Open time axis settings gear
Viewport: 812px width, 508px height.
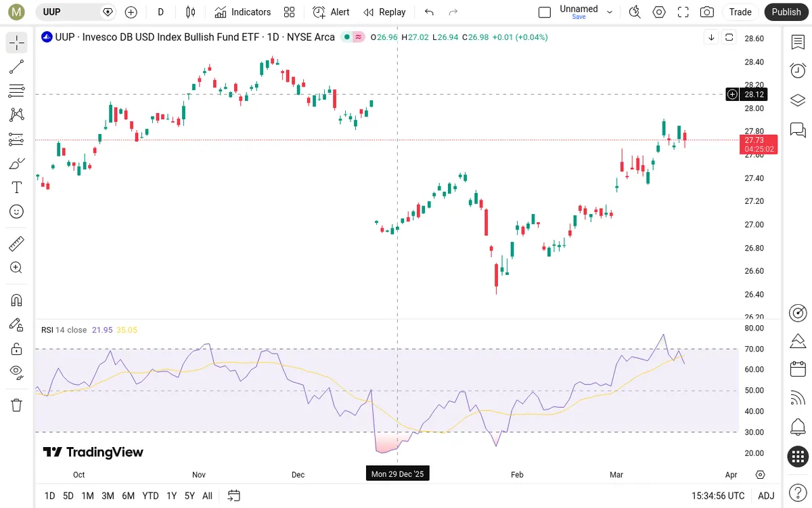tap(761, 475)
